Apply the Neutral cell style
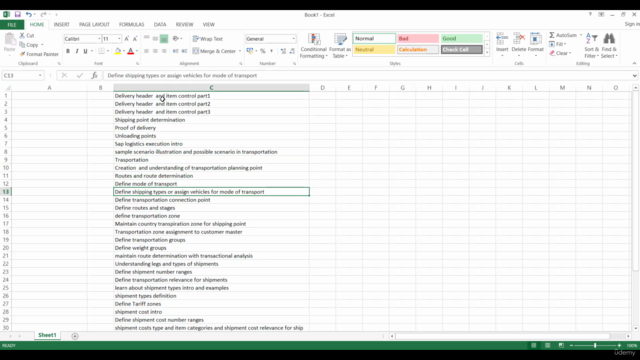 coord(374,49)
